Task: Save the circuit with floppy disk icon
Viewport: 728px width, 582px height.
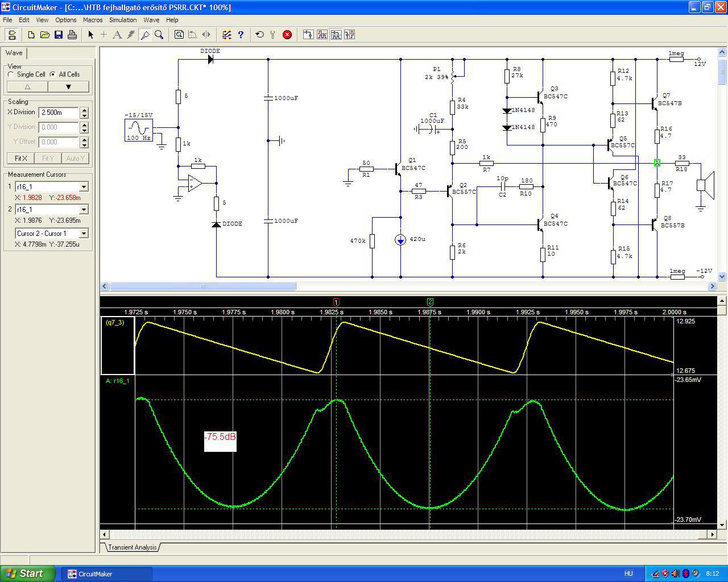Action: pyautogui.click(x=59, y=35)
